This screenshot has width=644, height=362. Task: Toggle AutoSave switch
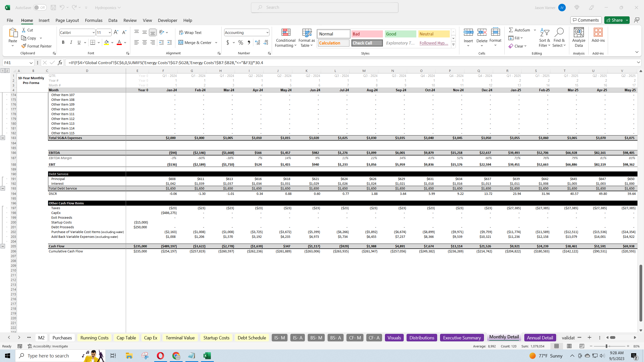(40, 8)
